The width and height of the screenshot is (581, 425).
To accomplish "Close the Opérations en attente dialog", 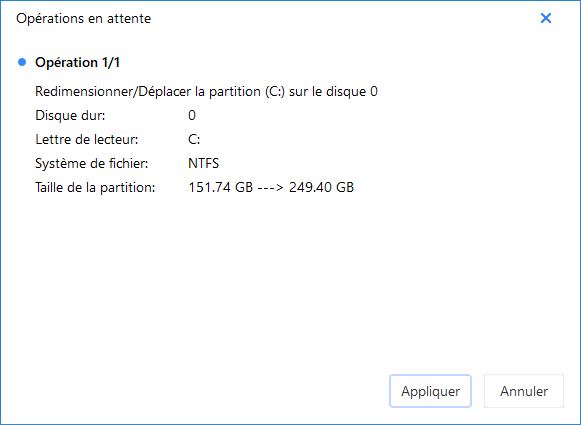I will click(545, 18).
